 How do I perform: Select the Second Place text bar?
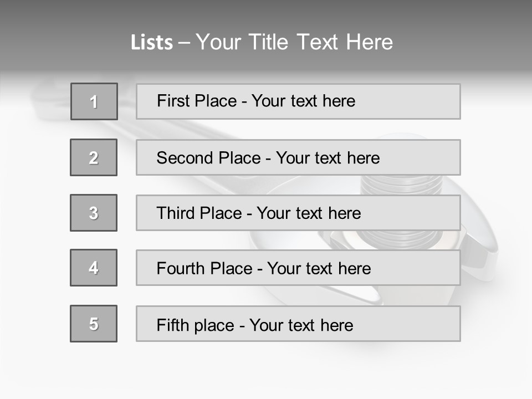(298, 157)
